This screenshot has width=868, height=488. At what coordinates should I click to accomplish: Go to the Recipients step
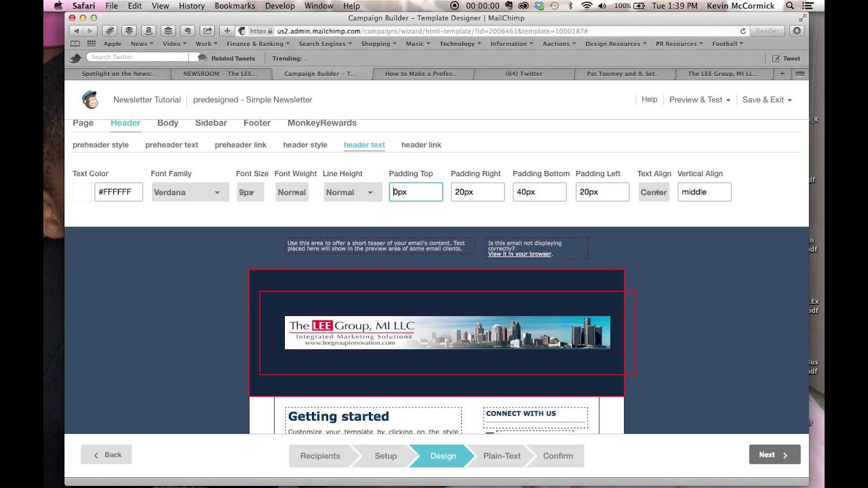point(320,456)
